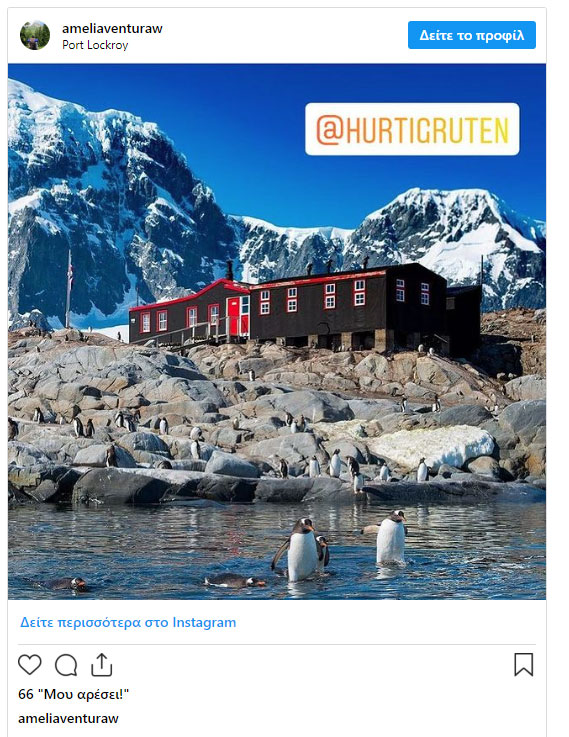Screen dimensions: 569x737
Task: View the 66 "Μου αρέσει!" likes list
Action: pyautogui.click(x=73, y=694)
